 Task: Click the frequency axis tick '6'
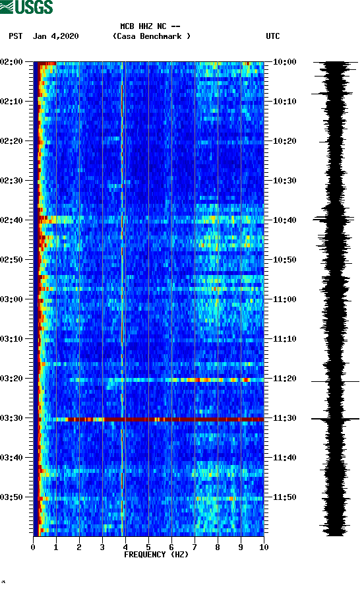click(x=171, y=547)
